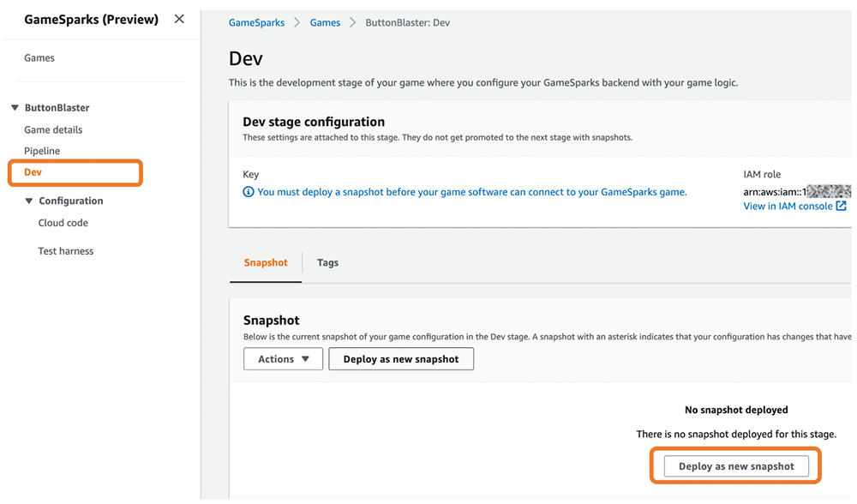Click the Configuration label in sidebar
Image resolution: width=857 pixels, height=504 pixels.
point(71,201)
